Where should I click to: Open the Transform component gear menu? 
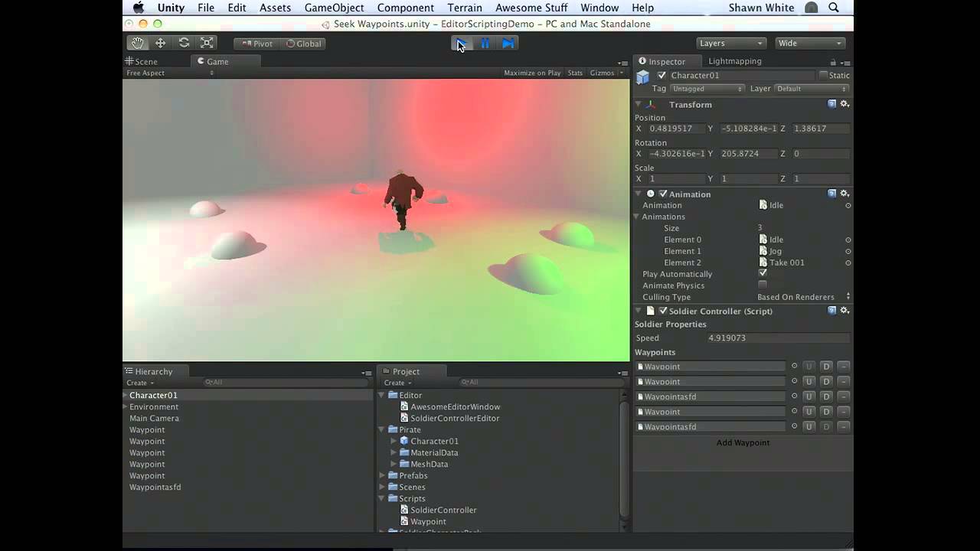(x=844, y=104)
